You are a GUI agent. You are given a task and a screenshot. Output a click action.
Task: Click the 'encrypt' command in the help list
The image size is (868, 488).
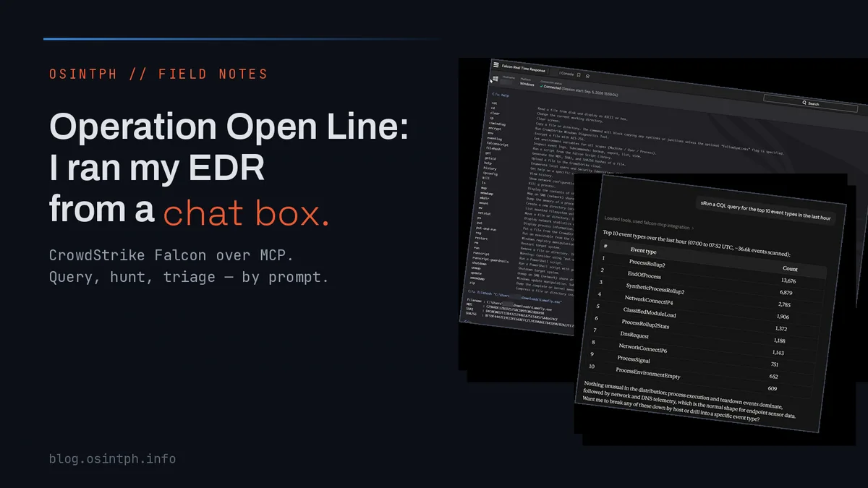click(494, 129)
